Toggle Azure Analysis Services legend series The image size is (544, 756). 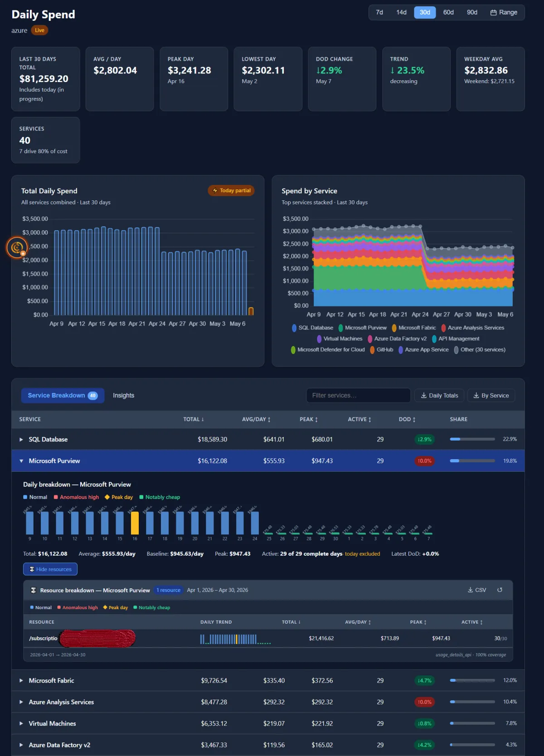473,328
